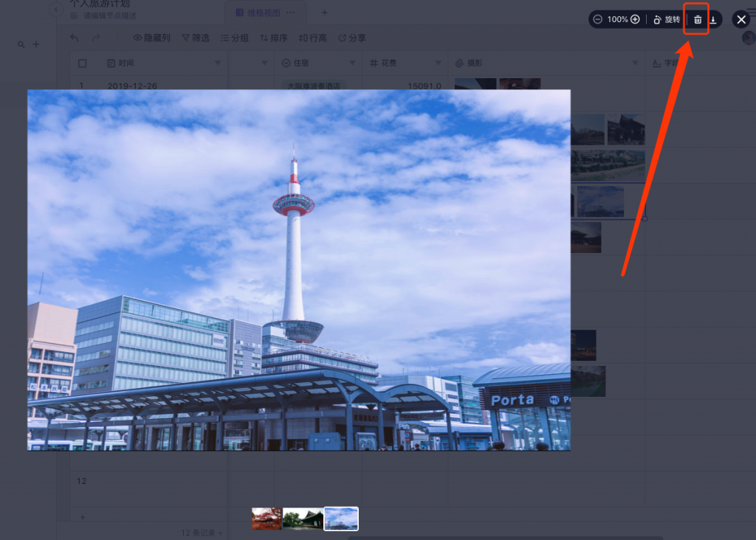Select the Kyoto tower thumbnail in preview strip
Viewport: 756px width, 540px height.
point(341,519)
